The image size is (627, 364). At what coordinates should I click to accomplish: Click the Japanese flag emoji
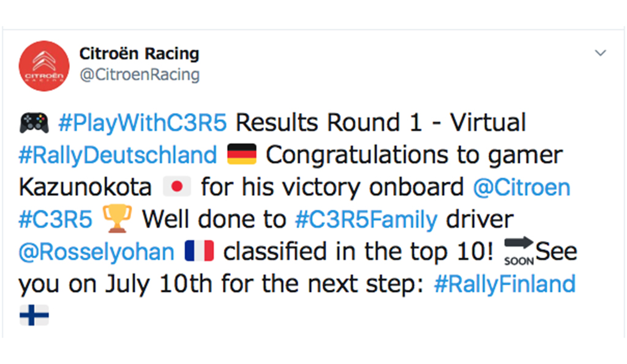point(177,187)
